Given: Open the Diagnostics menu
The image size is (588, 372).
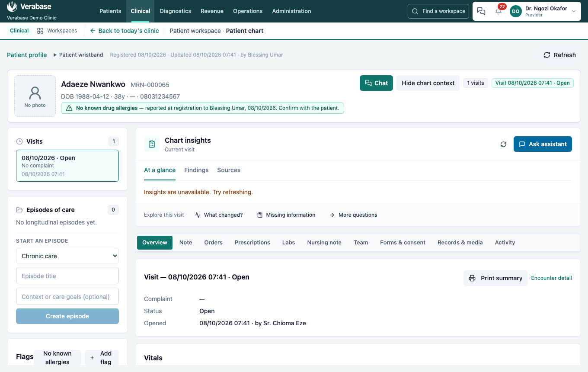Looking at the screenshot, I should pos(176,11).
